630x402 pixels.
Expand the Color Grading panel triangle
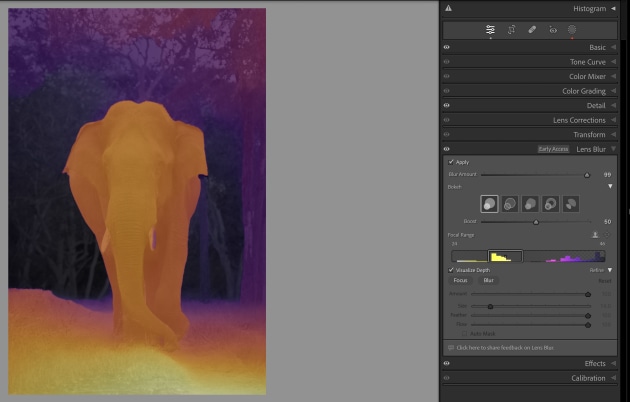[613, 91]
